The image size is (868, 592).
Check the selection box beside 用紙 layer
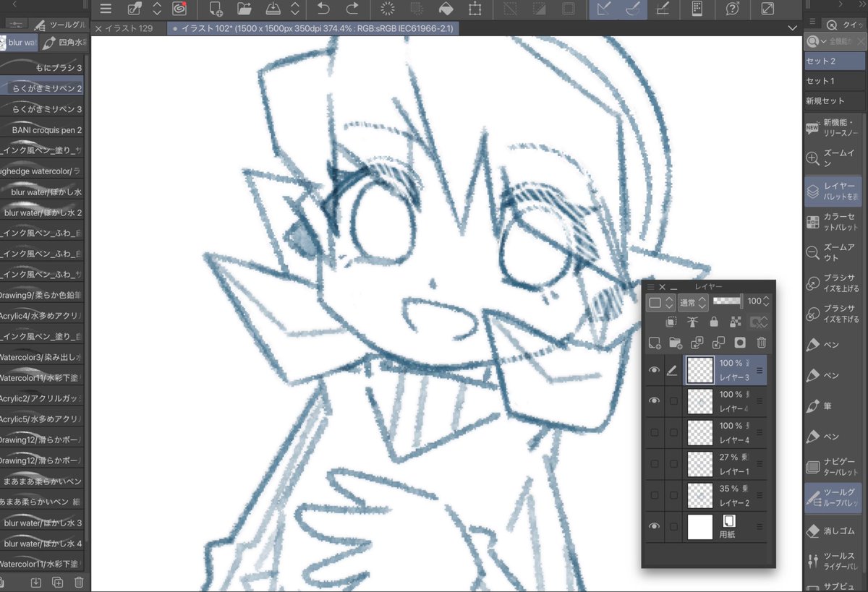[673, 526]
